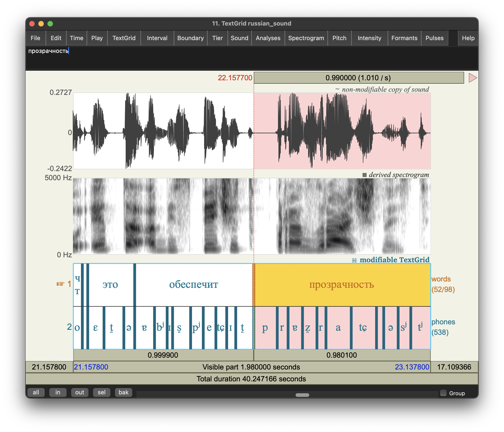Click the modifiable TextGrid lines icon
The height and width of the screenshot is (432, 504).
(354, 260)
